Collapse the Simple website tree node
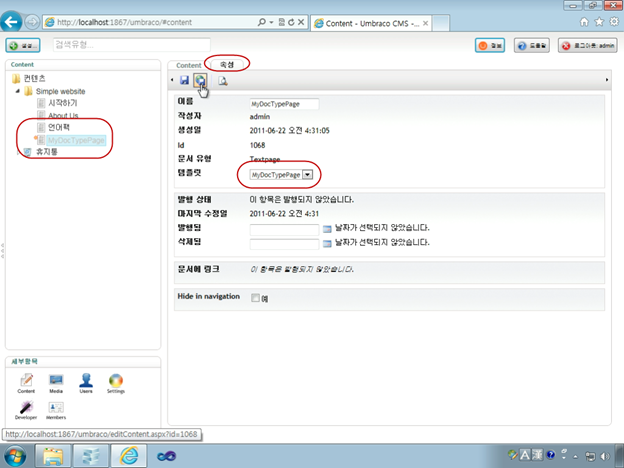The height and width of the screenshot is (468, 624). (x=18, y=91)
